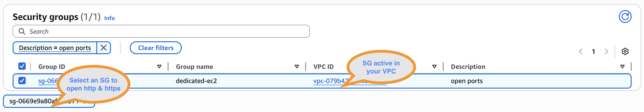Click the Clear filters button
Screen dimensions: 644x112
[x=155, y=48]
